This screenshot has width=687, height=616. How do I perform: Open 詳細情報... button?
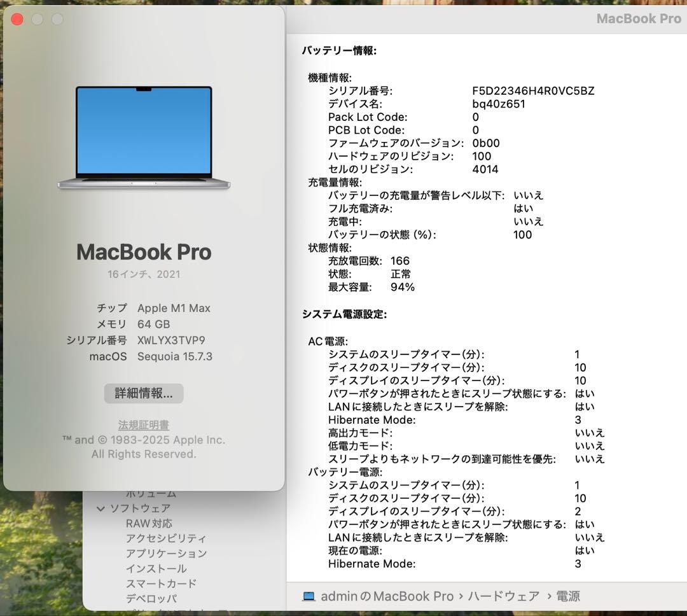(x=144, y=393)
